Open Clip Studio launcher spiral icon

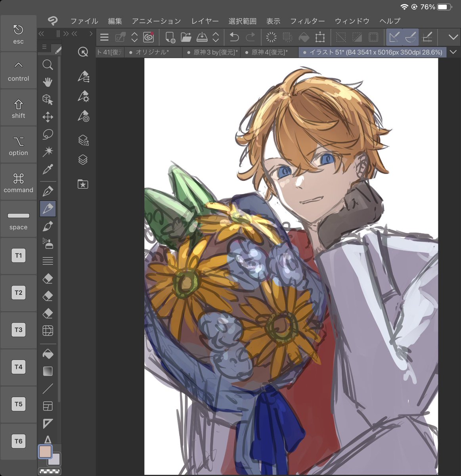[x=149, y=37]
